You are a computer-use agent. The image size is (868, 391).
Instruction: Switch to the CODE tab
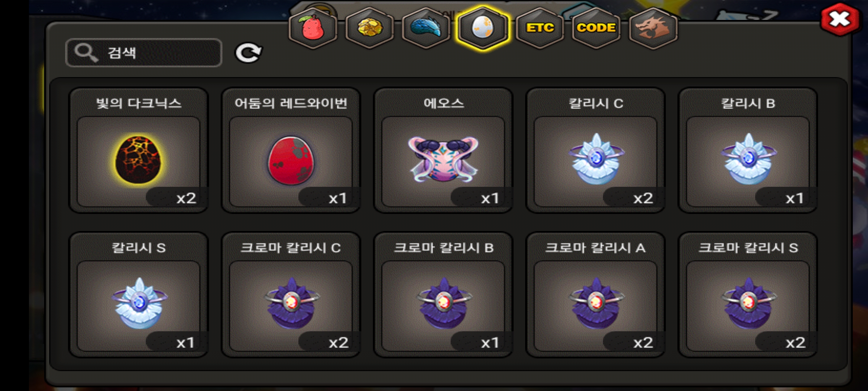coord(596,28)
